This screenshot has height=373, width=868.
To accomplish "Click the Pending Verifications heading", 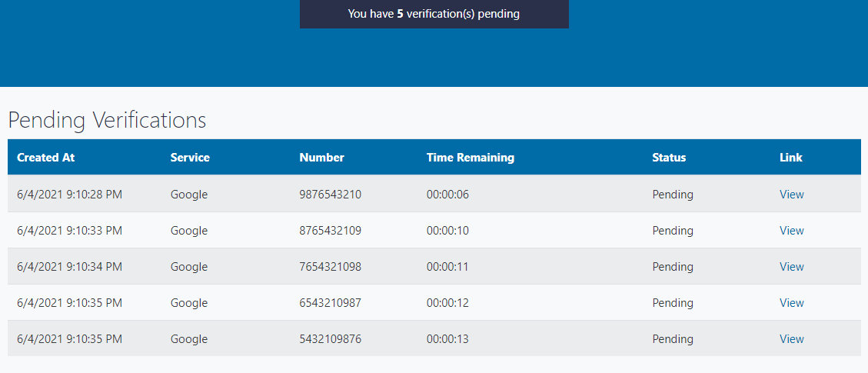I will point(107,120).
